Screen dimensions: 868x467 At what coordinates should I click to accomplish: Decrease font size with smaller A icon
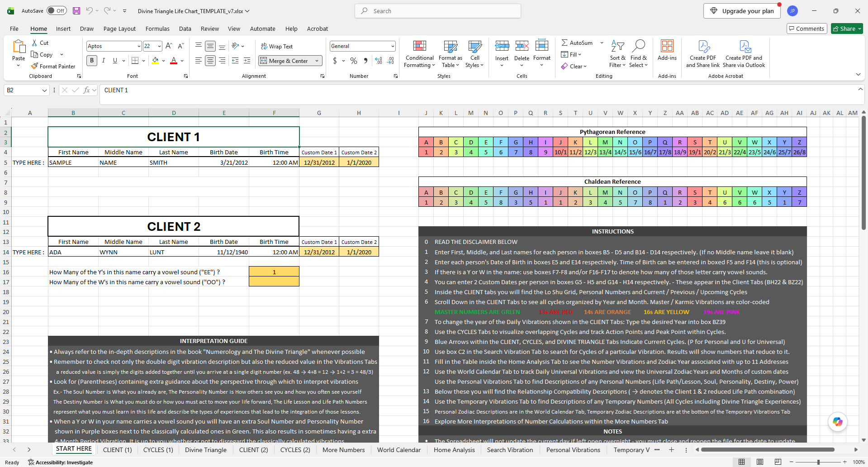180,46
